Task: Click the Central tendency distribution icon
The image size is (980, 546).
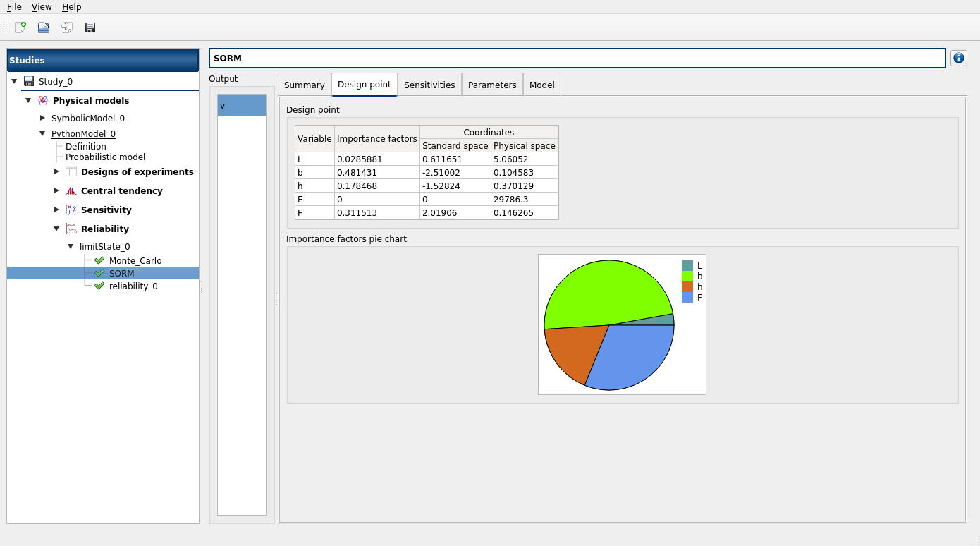Action: (71, 190)
